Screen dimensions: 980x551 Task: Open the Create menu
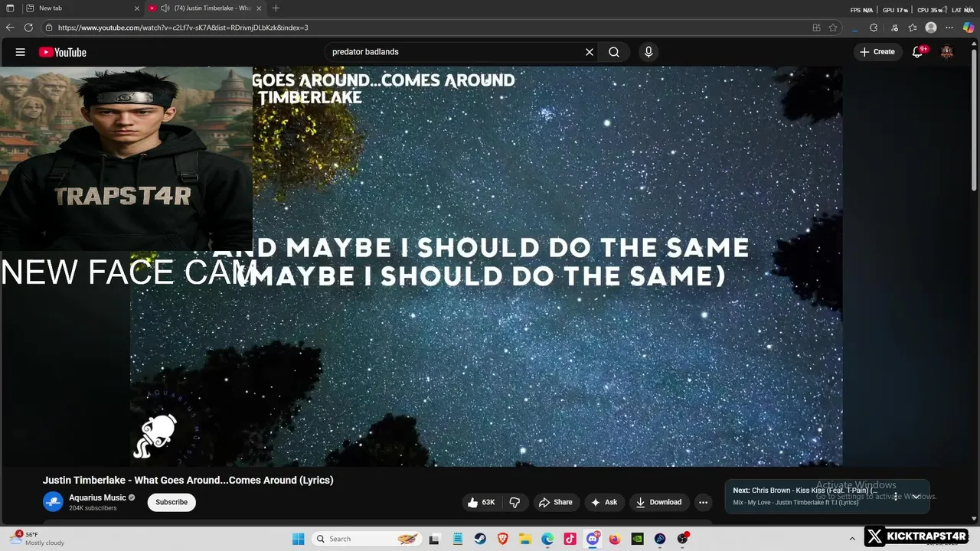click(877, 52)
